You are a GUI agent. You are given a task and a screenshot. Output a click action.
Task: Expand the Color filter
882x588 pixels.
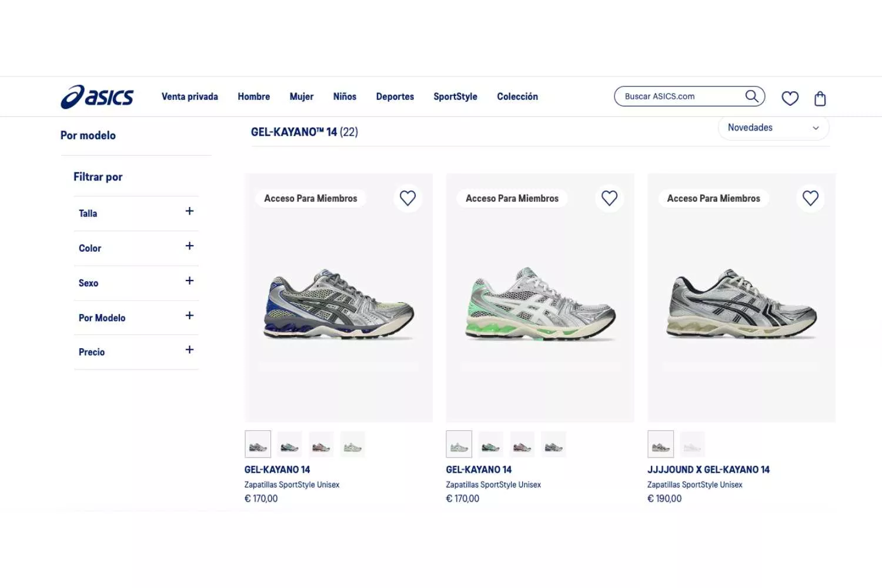pyautogui.click(x=136, y=248)
